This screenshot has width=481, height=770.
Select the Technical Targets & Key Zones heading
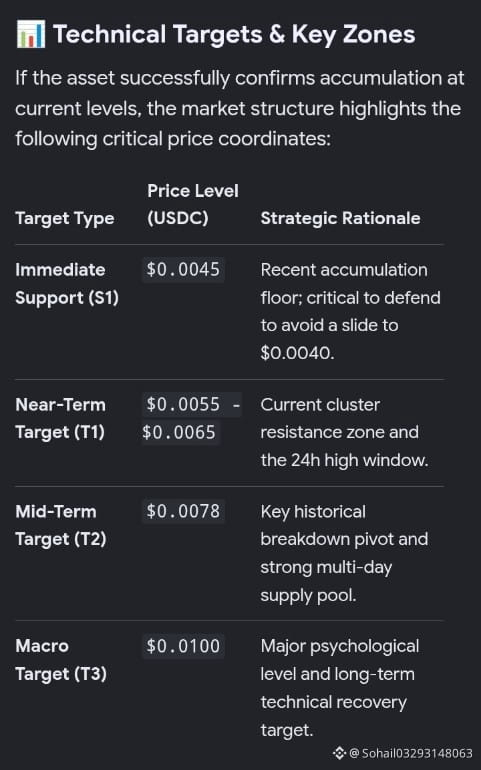click(234, 34)
